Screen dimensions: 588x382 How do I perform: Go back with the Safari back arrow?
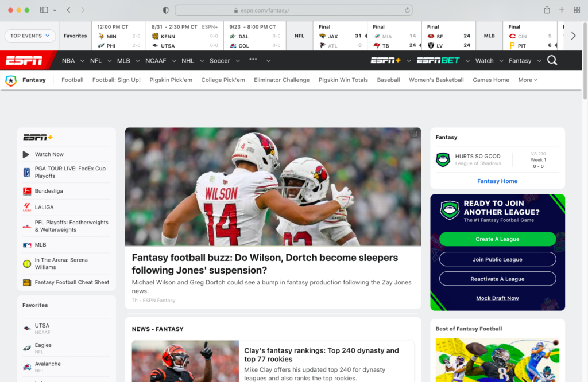(x=69, y=10)
